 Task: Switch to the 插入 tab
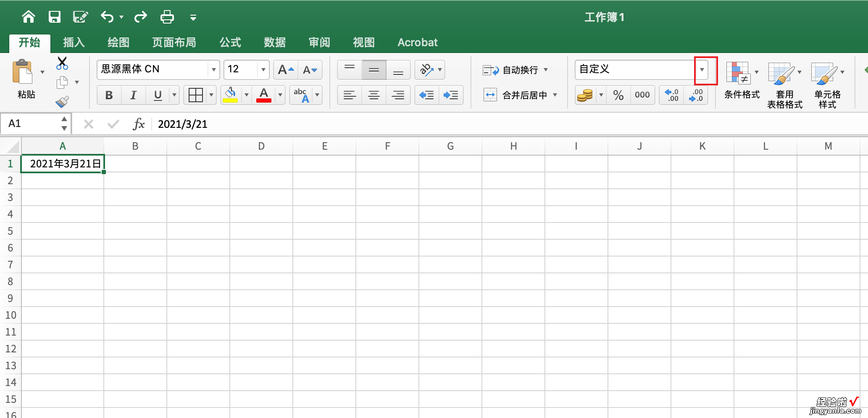click(74, 42)
